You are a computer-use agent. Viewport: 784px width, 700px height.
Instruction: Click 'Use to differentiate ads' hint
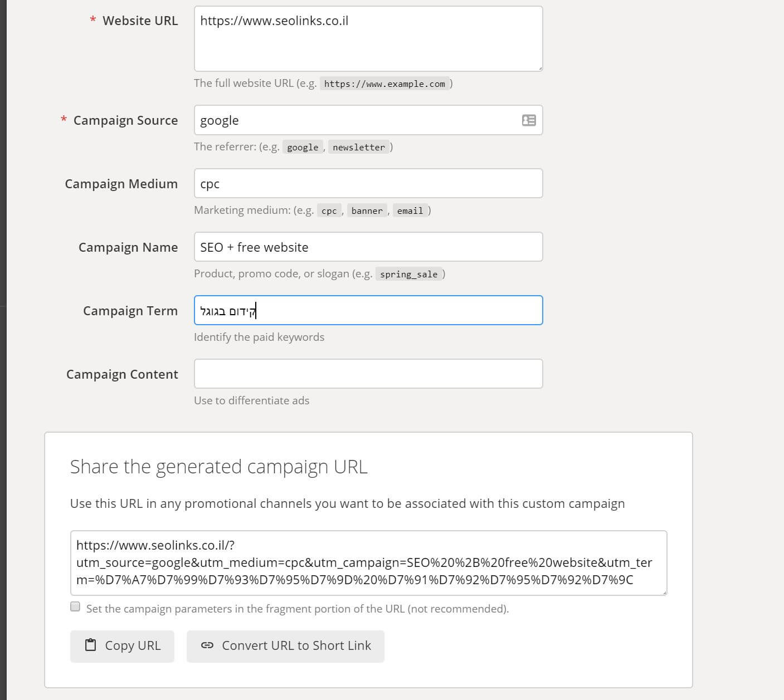coord(251,400)
